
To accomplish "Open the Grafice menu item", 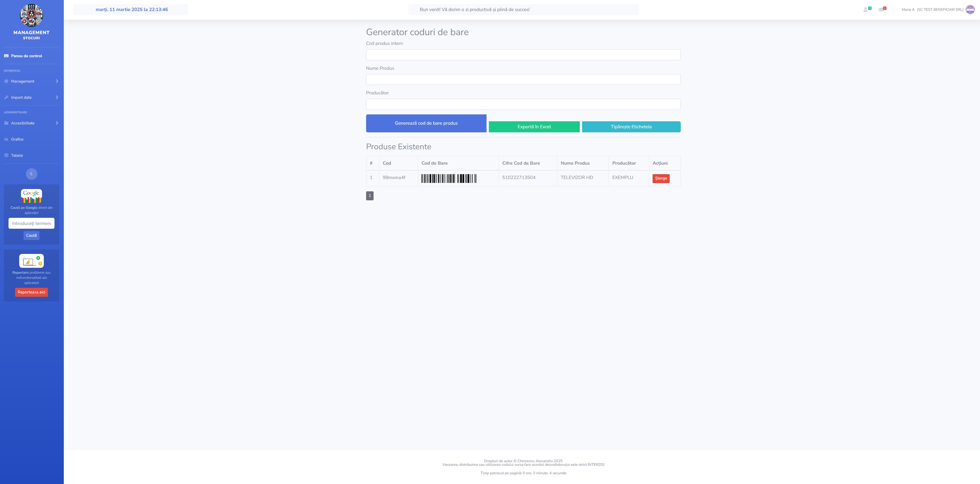I will tap(17, 139).
